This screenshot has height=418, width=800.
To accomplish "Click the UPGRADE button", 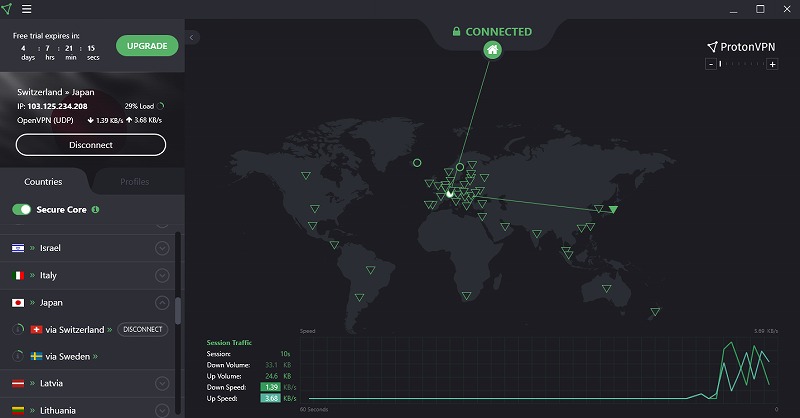I will 147,46.
